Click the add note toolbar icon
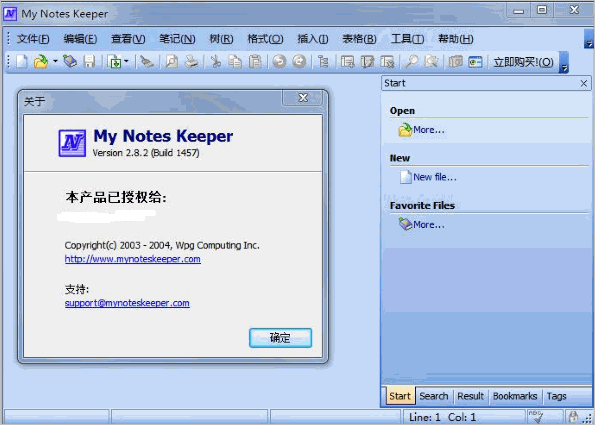Viewport: 595px width, 425px height. click(x=347, y=61)
